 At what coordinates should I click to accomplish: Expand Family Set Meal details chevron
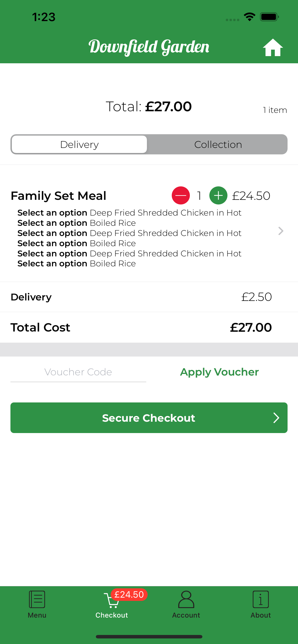click(x=281, y=231)
